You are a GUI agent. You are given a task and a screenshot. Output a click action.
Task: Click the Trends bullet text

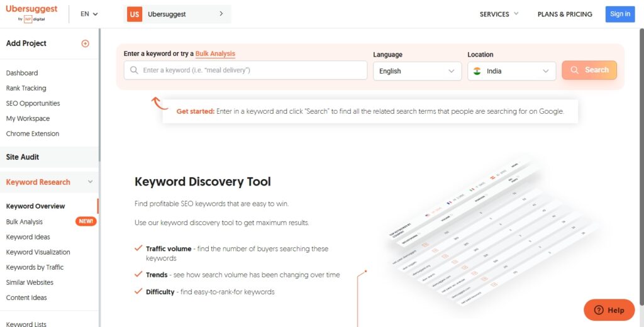tap(243, 275)
